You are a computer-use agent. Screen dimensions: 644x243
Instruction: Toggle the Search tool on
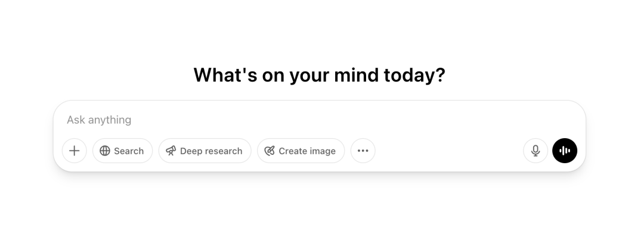click(122, 151)
